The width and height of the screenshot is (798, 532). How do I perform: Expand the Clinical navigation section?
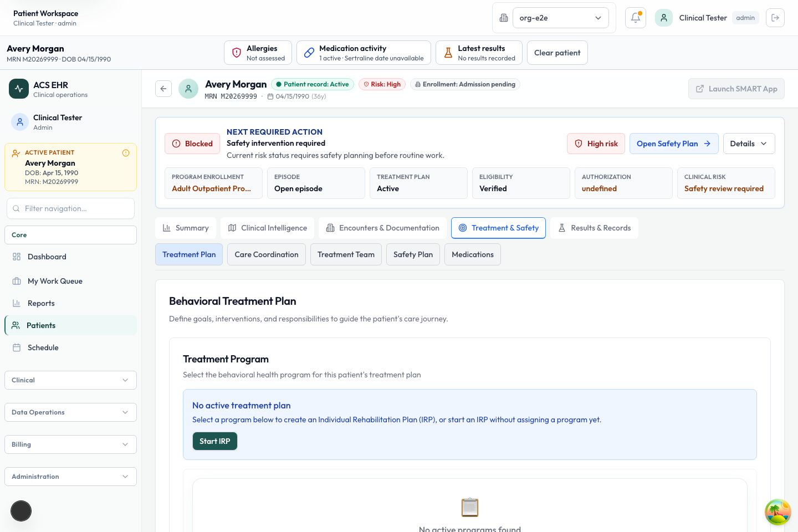[x=70, y=380]
